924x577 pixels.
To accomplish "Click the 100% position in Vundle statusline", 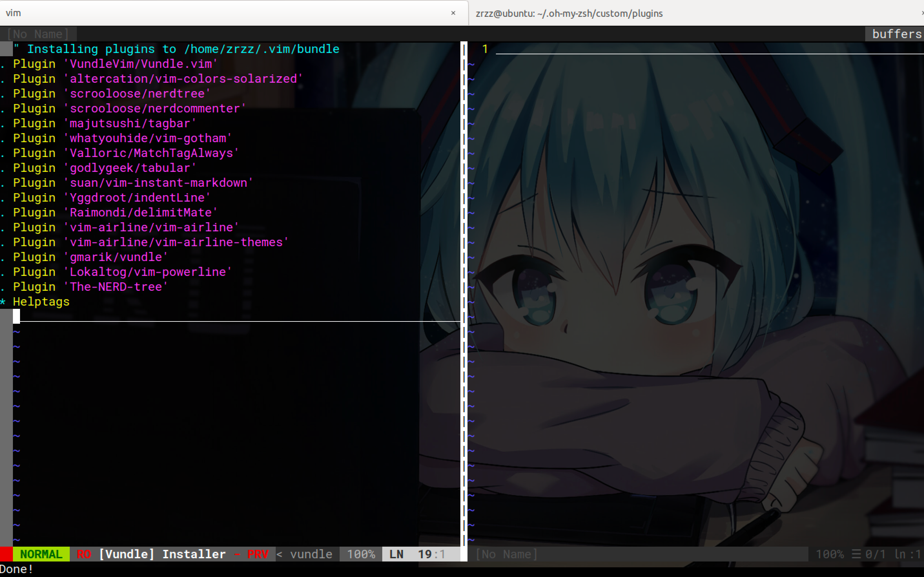I will (361, 554).
